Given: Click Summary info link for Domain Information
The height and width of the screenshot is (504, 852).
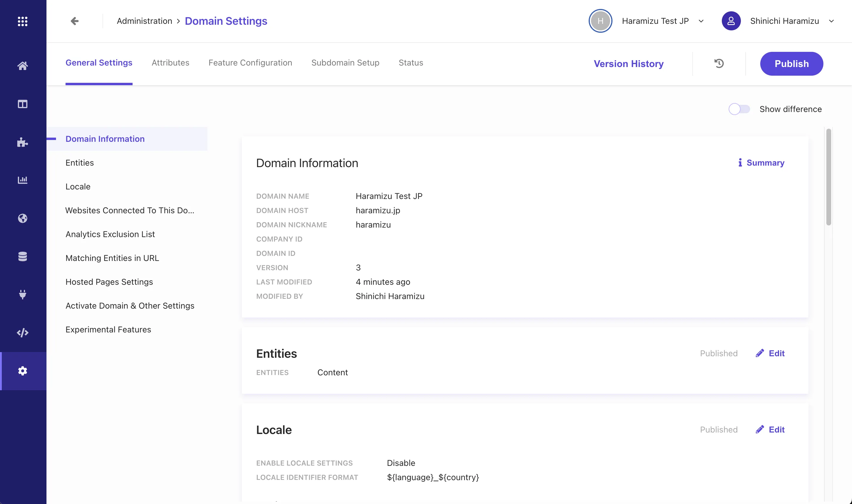Looking at the screenshot, I should coord(761,163).
